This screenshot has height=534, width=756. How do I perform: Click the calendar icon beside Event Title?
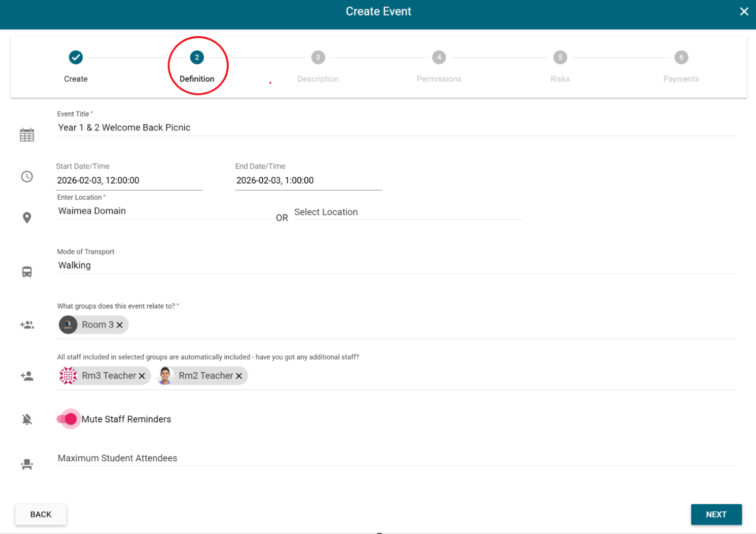click(27, 135)
